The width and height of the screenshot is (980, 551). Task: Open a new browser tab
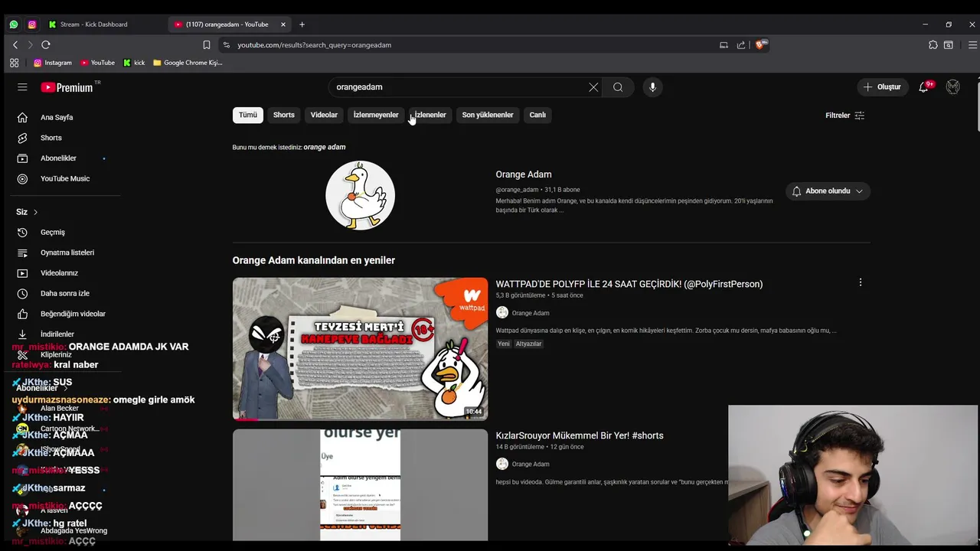(302, 24)
